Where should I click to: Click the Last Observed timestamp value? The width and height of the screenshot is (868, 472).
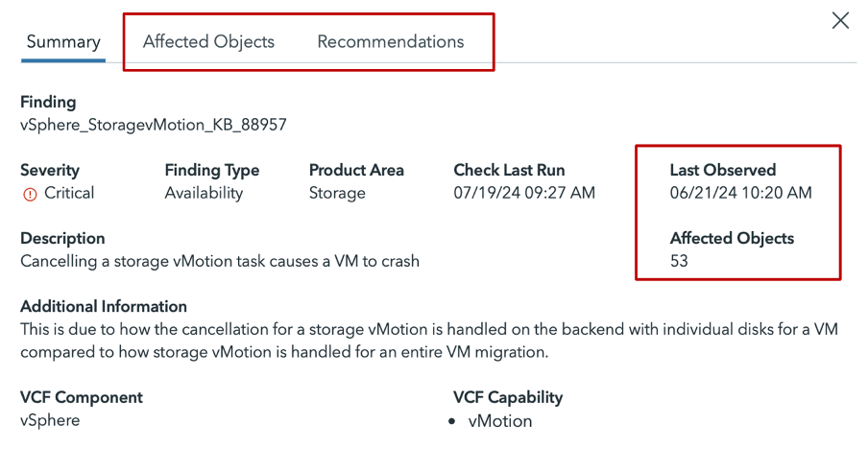[740, 193]
